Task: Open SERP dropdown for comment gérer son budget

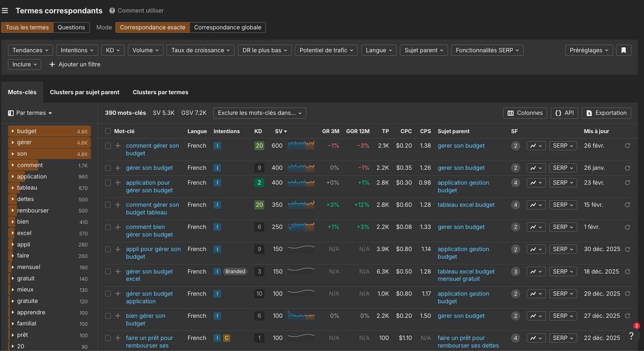Action: 563,146
